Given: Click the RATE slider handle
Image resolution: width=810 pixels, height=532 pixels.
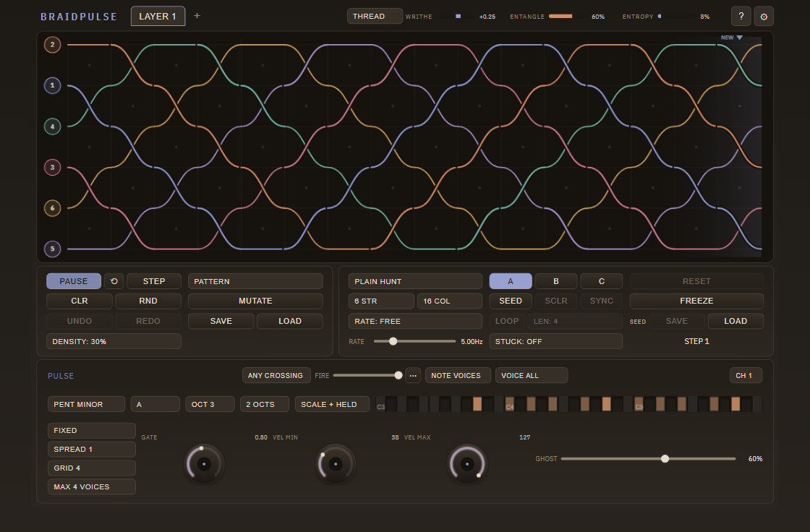Looking at the screenshot, I should pyautogui.click(x=393, y=341).
